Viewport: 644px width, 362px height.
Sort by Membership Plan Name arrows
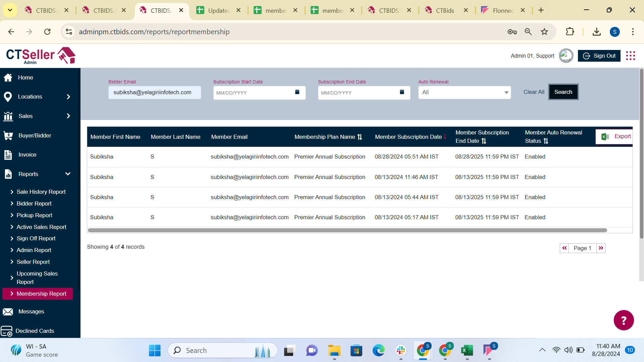pyautogui.click(x=360, y=137)
